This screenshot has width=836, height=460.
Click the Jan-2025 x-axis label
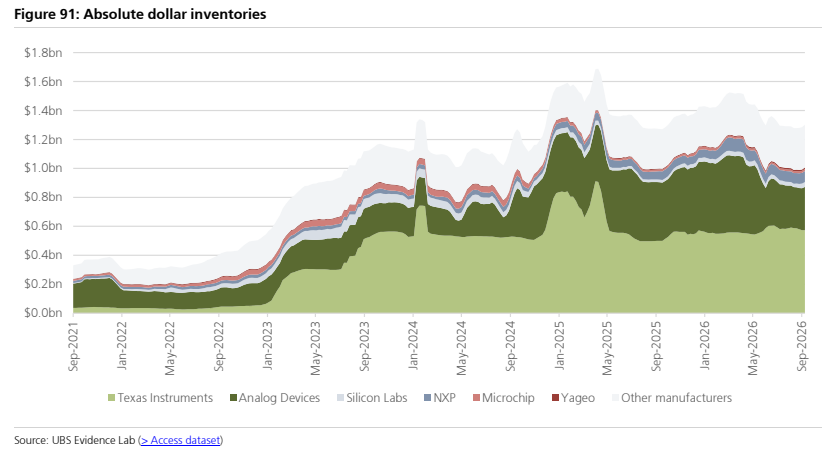click(x=559, y=345)
